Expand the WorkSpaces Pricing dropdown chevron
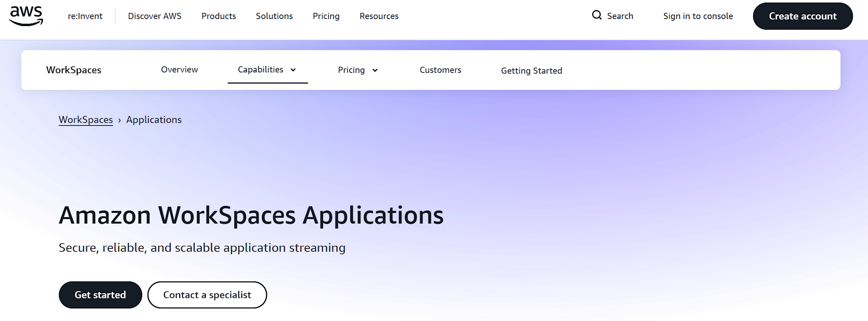Screen dimensions: 868x321 pos(375,70)
